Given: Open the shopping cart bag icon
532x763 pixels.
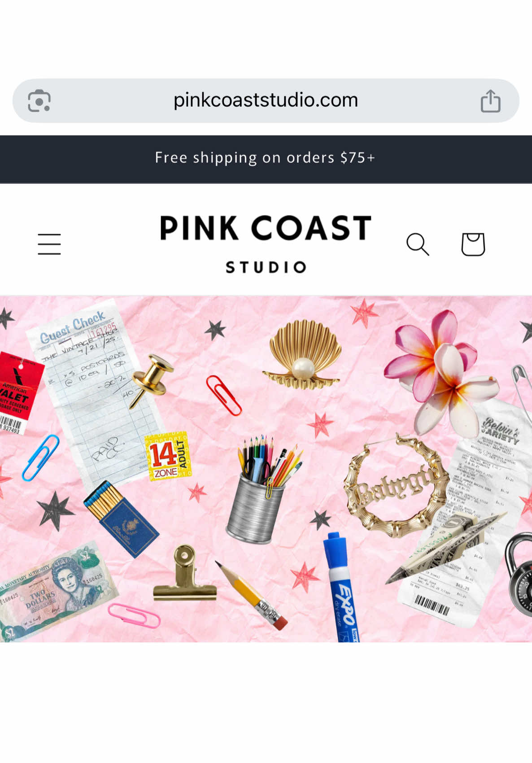Looking at the screenshot, I should pyautogui.click(x=473, y=244).
